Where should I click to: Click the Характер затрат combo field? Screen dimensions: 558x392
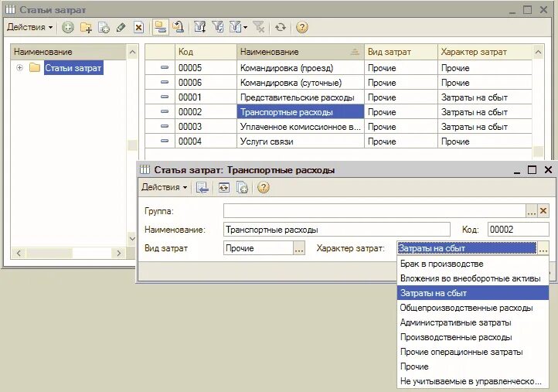tap(467, 248)
